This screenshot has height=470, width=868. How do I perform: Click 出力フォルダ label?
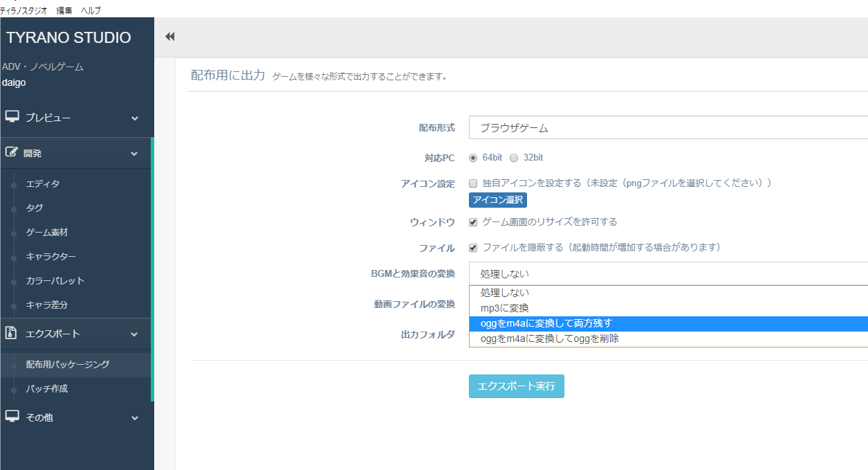[x=428, y=334]
